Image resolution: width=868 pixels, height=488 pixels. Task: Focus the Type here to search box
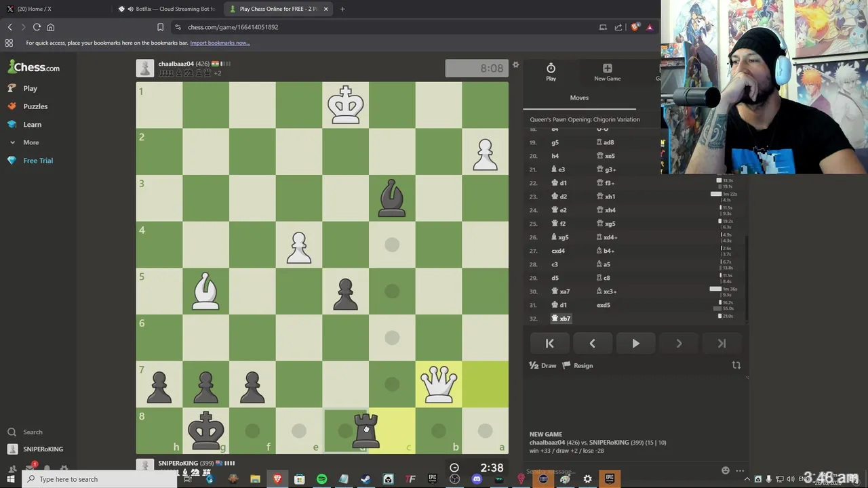tap(98, 479)
